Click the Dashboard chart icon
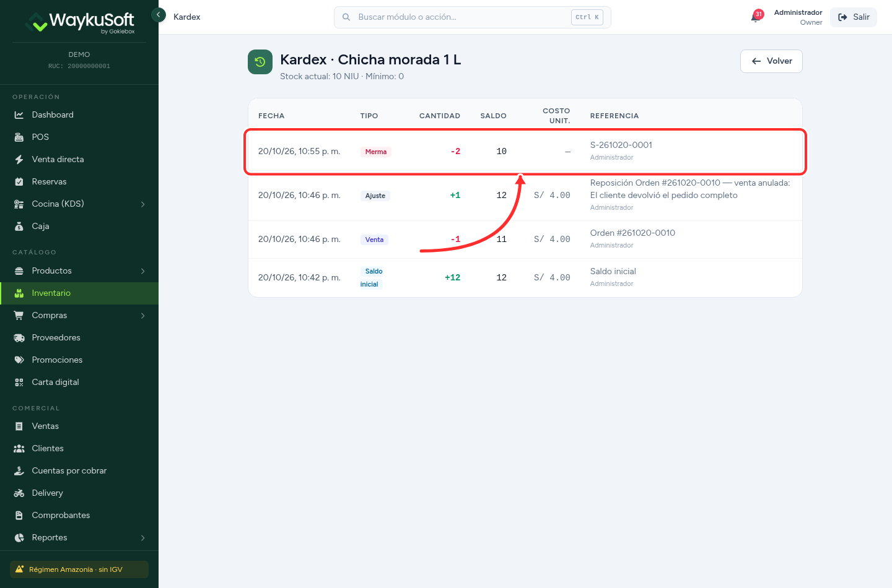 coord(19,115)
